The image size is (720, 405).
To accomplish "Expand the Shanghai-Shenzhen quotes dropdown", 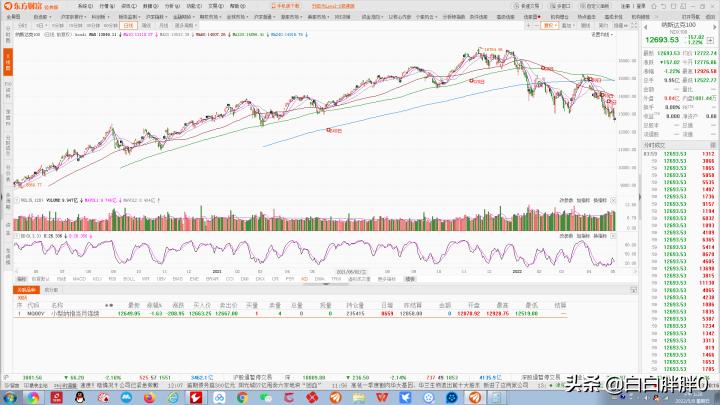I will click(x=73, y=17).
